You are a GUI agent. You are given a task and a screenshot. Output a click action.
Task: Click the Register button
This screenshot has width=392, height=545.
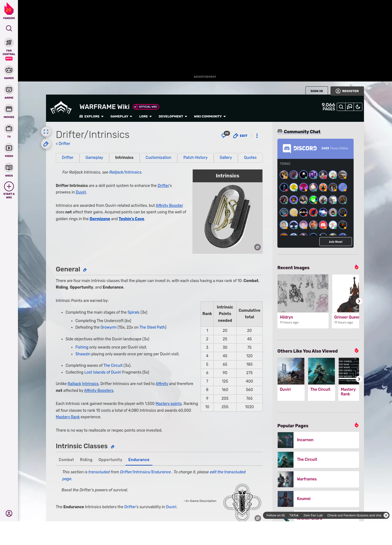(347, 91)
